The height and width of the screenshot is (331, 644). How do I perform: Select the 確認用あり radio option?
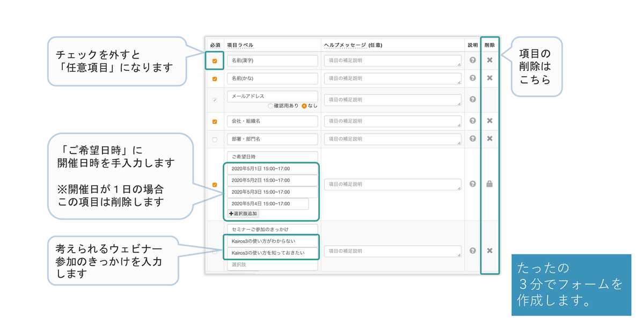pos(270,106)
